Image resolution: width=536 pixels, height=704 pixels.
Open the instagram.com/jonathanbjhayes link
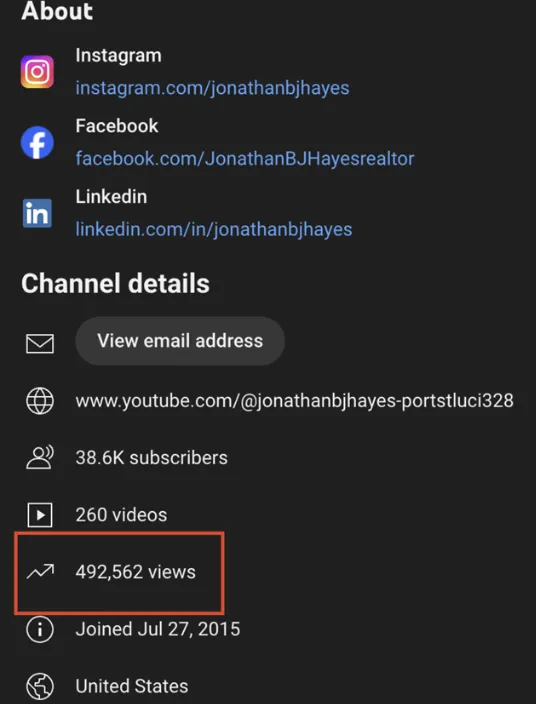[x=212, y=88]
